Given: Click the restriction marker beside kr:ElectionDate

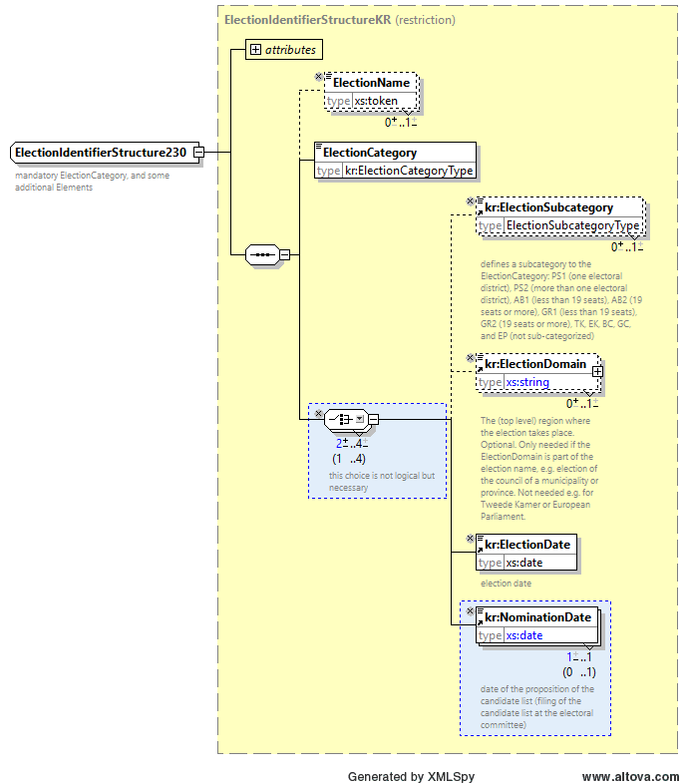Looking at the screenshot, I should tap(470, 539).
